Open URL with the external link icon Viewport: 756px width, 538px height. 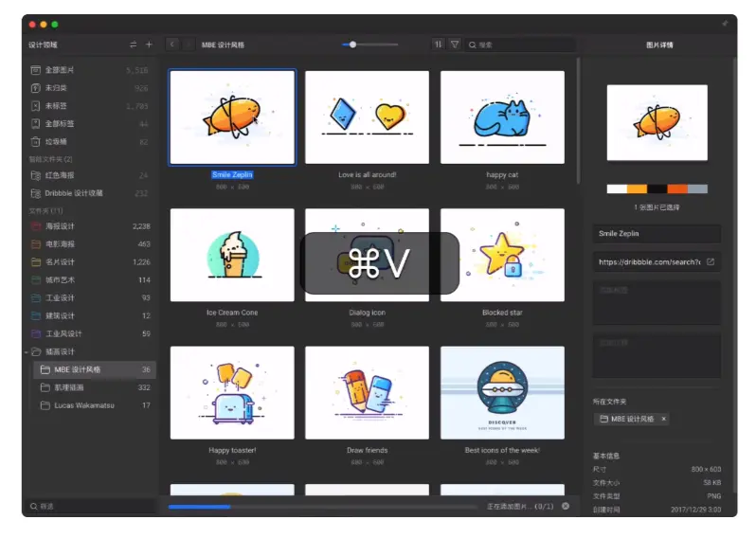pyautogui.click(x=711, y=261)
